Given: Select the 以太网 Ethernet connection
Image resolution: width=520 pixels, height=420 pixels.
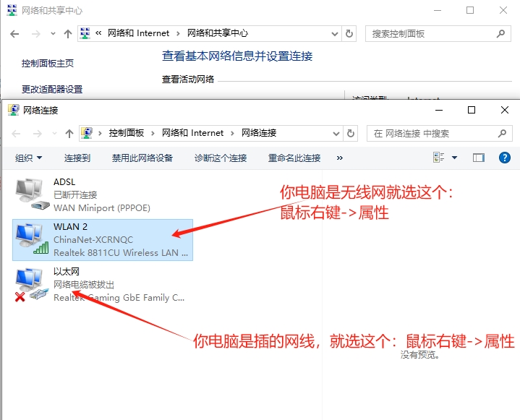Looking at the screenshot, I should (x=30, y=283).
